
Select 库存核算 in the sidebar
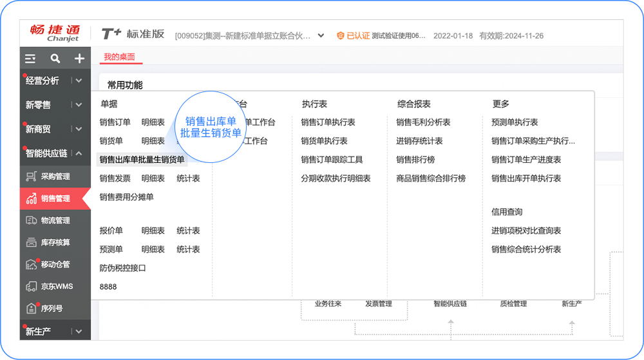(x=55, y=243)
